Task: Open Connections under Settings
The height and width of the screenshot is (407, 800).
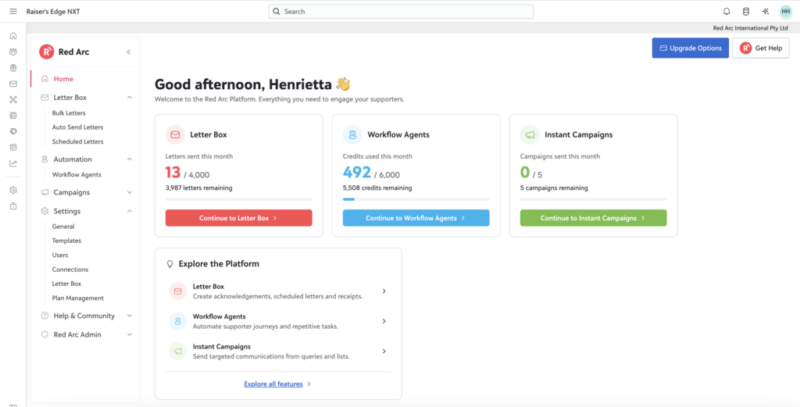Action: (70, 269)
